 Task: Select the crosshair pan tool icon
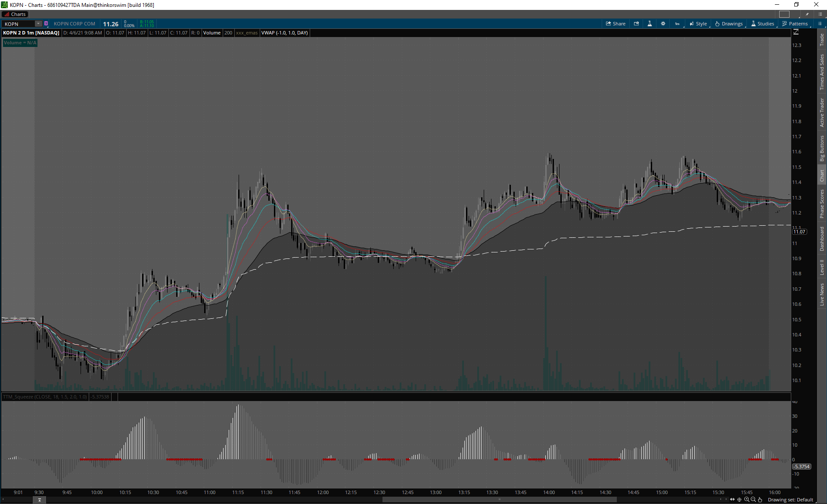(740, 500)
